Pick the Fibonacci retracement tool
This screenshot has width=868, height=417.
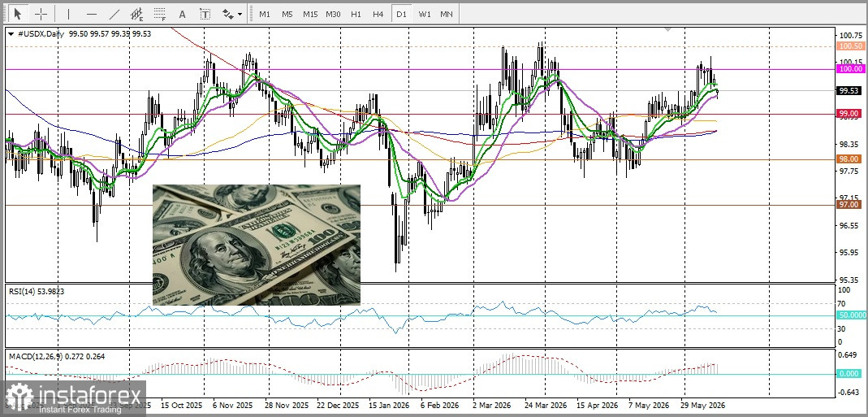(x=159, y=14)
